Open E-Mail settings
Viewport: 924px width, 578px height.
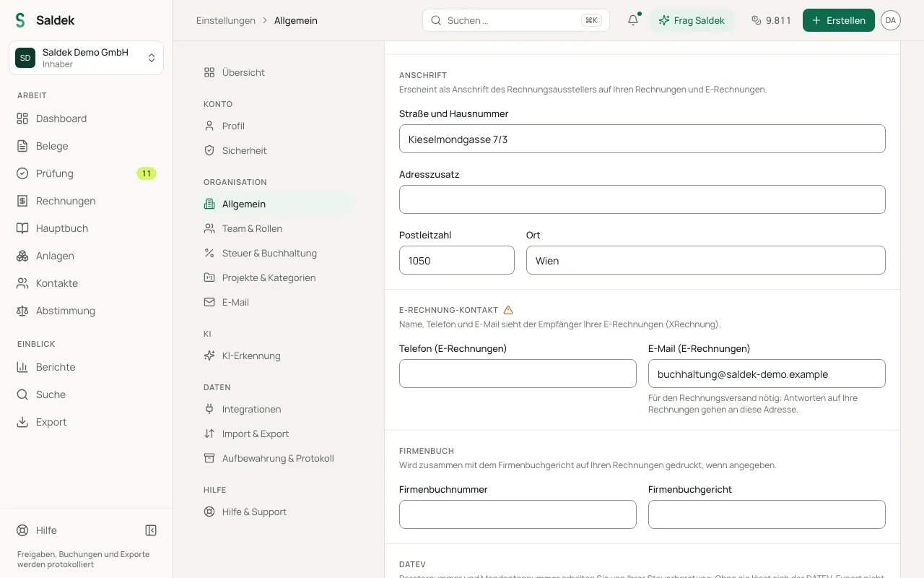[x=274, y=302]
